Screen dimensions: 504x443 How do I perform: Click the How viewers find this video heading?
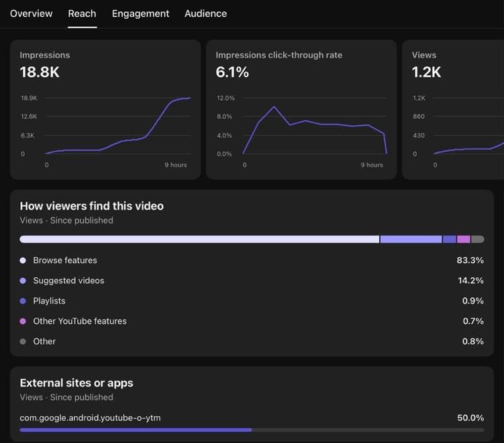click(x=92, y=206)
